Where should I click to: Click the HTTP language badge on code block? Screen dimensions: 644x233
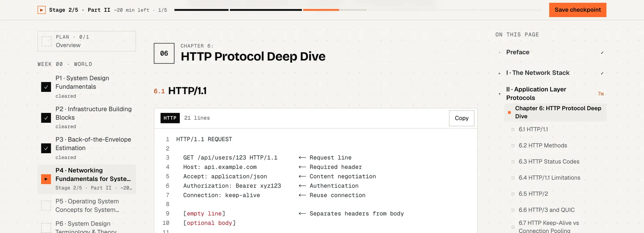(170, 118)
